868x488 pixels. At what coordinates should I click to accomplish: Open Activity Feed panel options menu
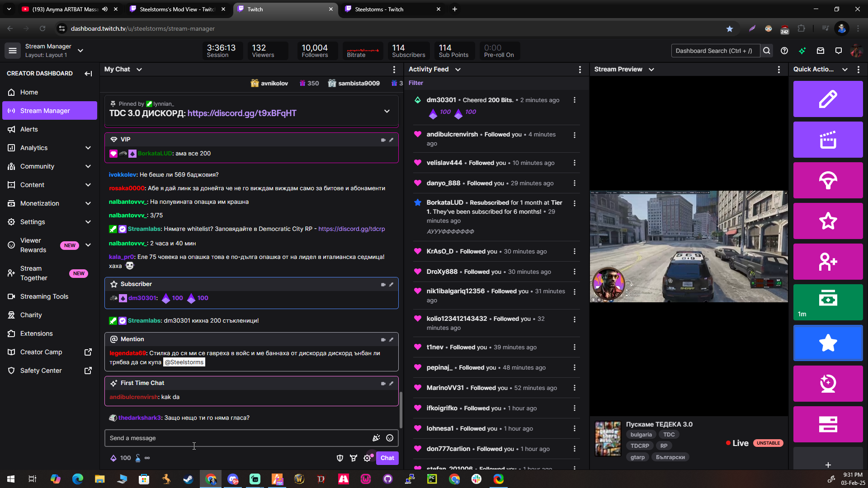click(580, 70)
